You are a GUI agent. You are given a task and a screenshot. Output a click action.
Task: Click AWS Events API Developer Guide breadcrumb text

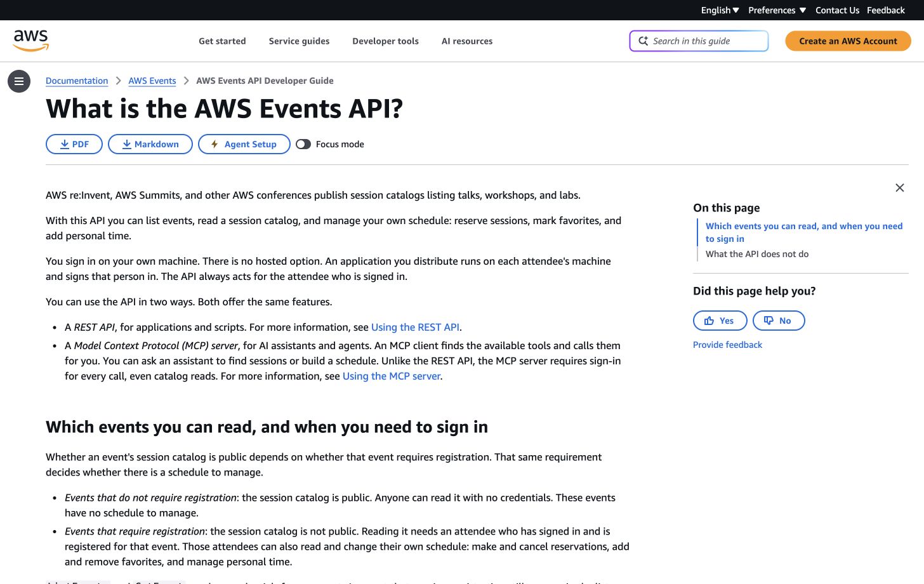265,81
